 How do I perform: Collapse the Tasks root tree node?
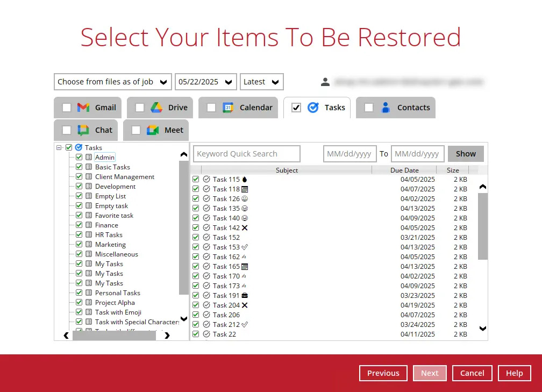coord(59,147)
